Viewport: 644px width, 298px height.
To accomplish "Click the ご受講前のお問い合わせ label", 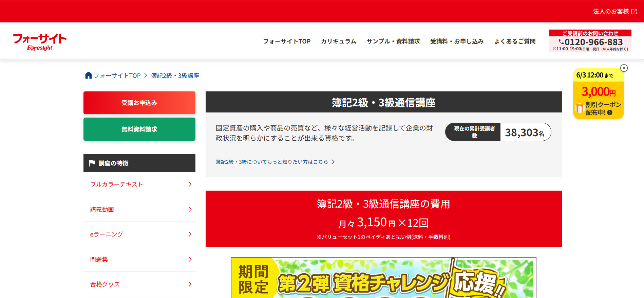I will click(590, 33).
